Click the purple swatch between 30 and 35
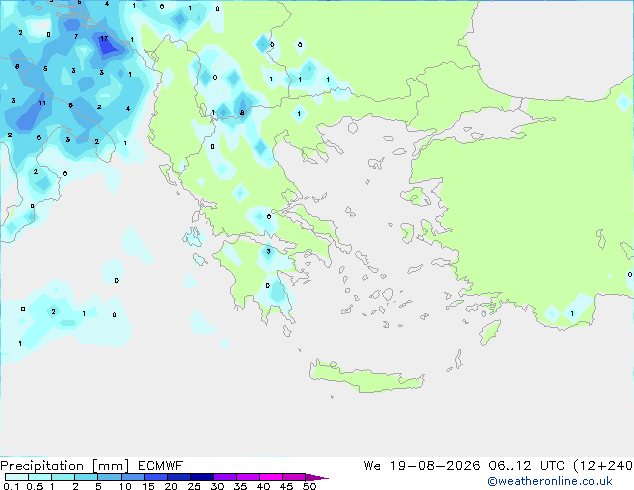The image size is (634, 490). [225, 477]
